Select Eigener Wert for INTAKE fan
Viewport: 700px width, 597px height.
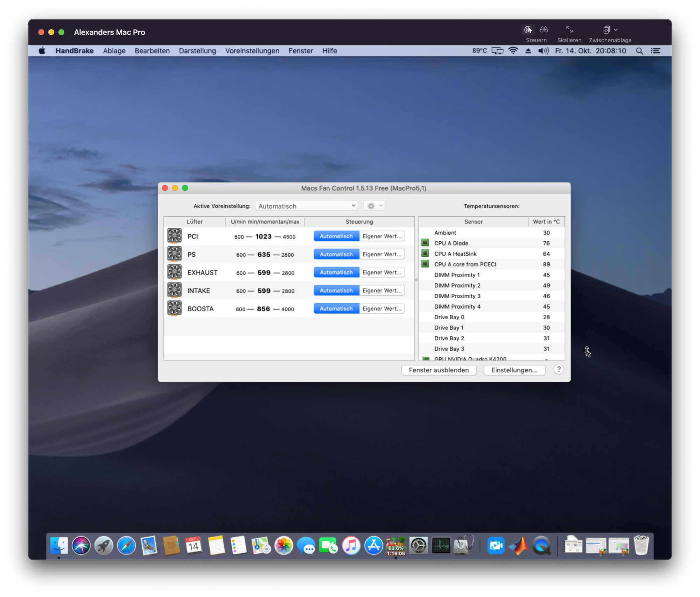[382, 291]
